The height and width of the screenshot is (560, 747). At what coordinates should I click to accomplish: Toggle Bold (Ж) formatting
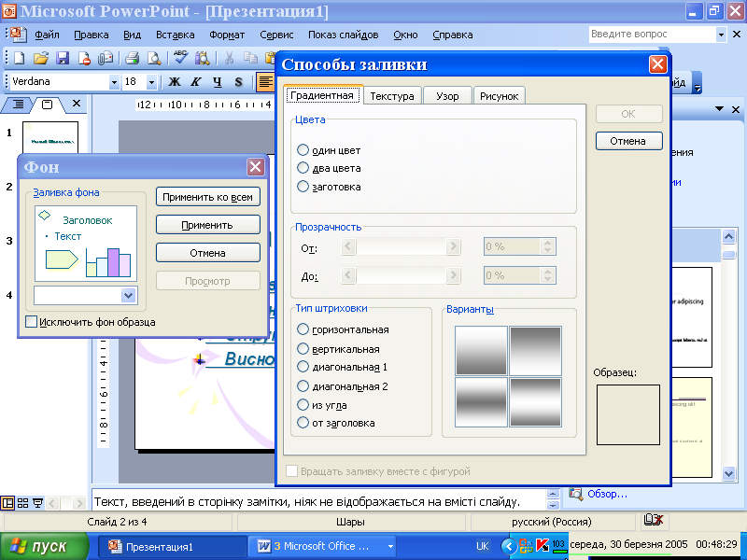coord(175,82)
